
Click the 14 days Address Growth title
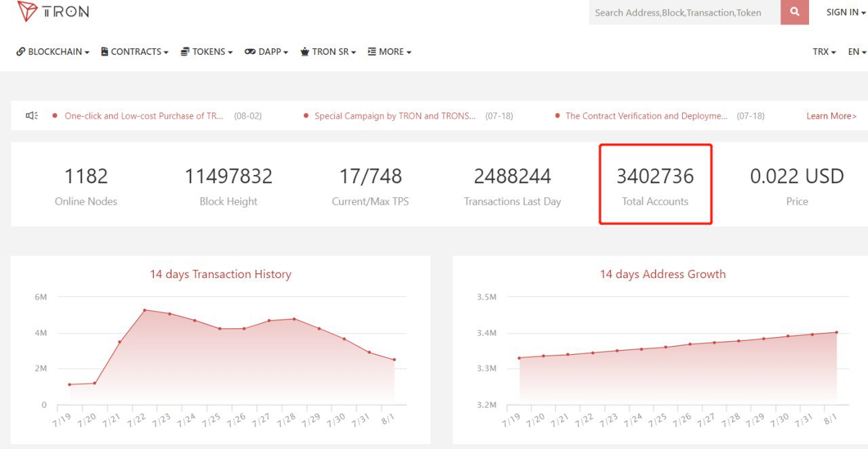(x=663, y=274)
